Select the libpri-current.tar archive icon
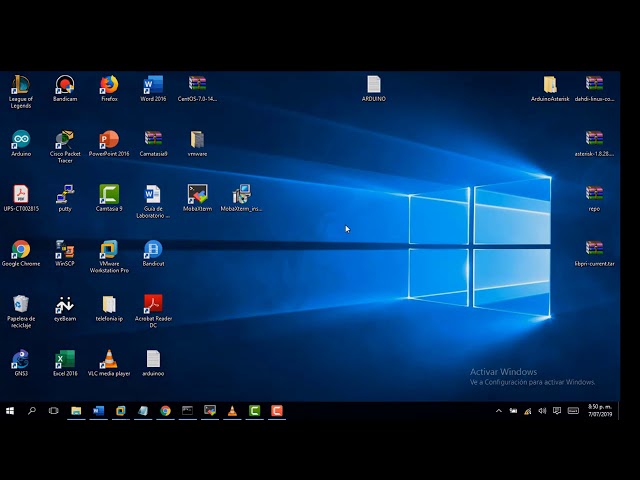 pos(594,253)
